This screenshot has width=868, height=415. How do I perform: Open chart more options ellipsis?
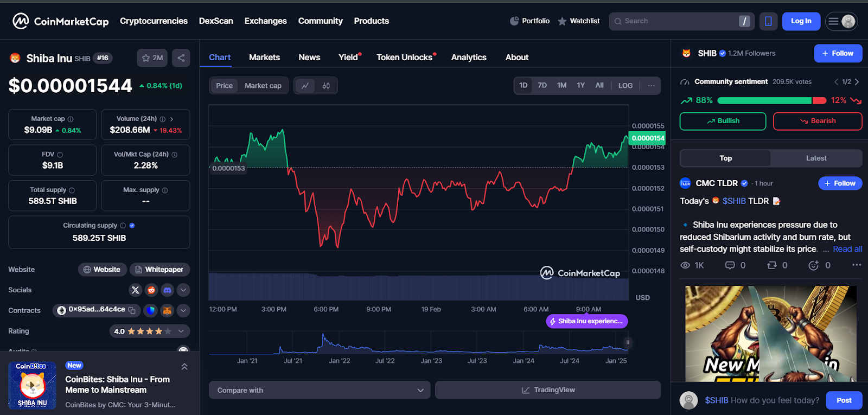click(x=651, y=86)
